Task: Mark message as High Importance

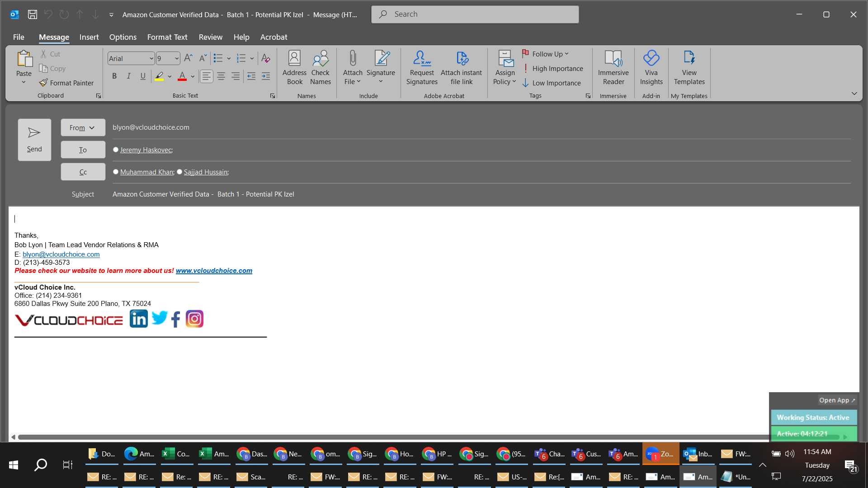Action: pos(552,69)
